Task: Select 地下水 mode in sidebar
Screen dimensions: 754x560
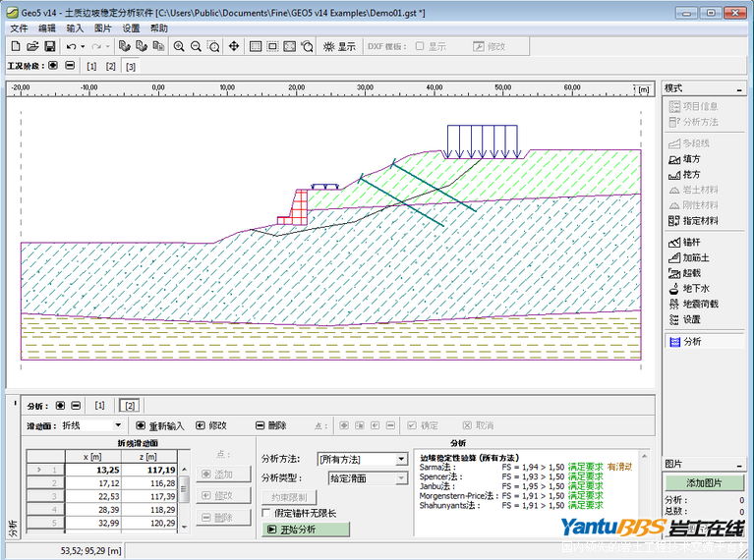Action: (688, 289)
